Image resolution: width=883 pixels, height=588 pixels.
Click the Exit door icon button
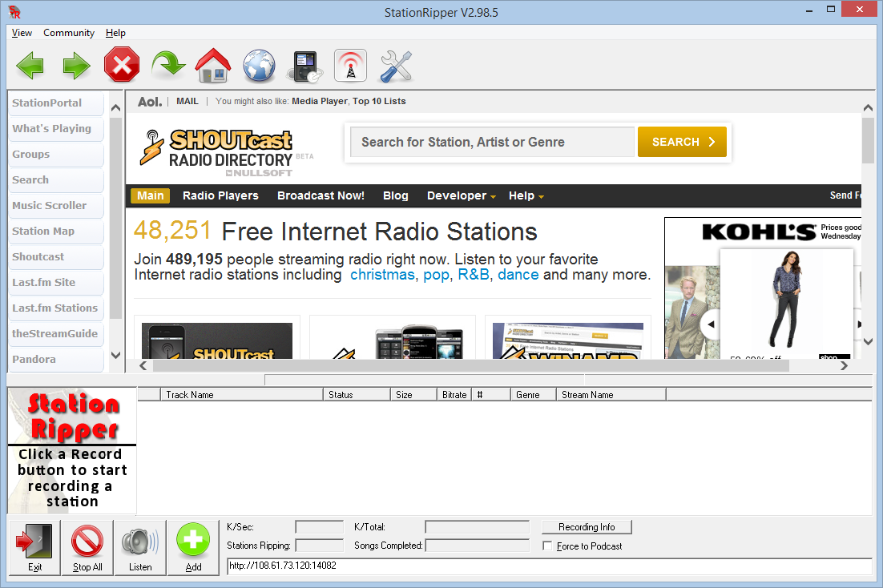click(x=35, y=547)
